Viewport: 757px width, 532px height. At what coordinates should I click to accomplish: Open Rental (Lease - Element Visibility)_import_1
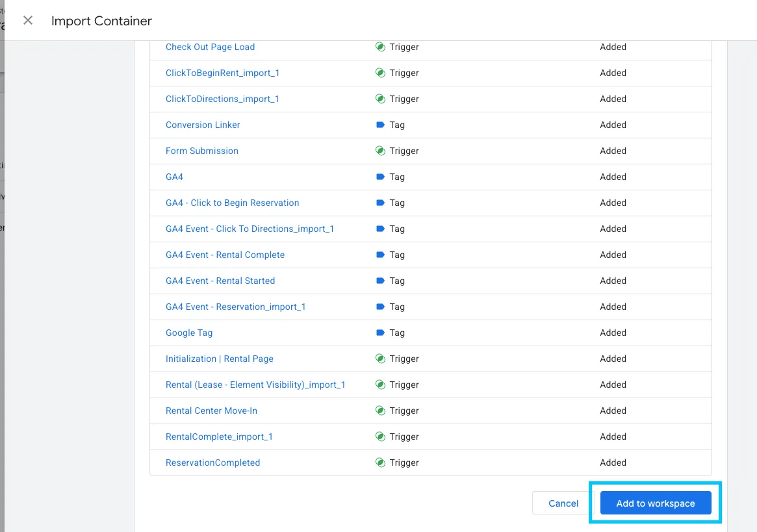click(x=255, y=385)
